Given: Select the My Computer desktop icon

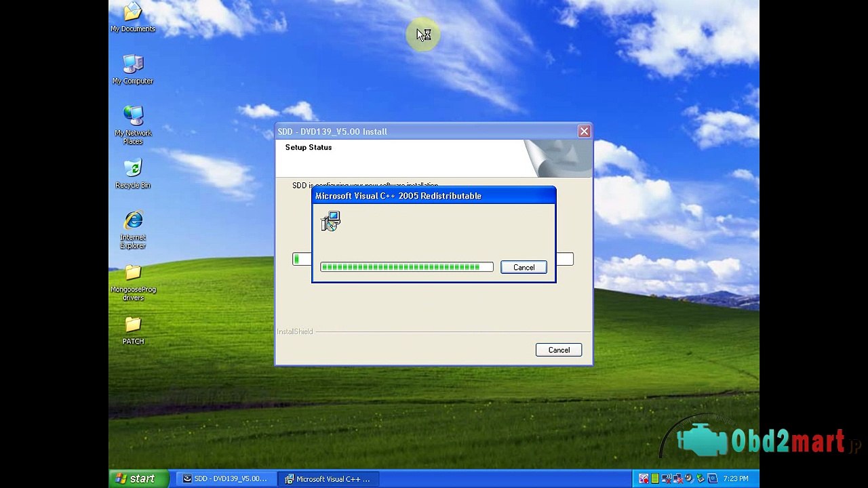Looking at the screenshot, I should [x=133, y=69].
